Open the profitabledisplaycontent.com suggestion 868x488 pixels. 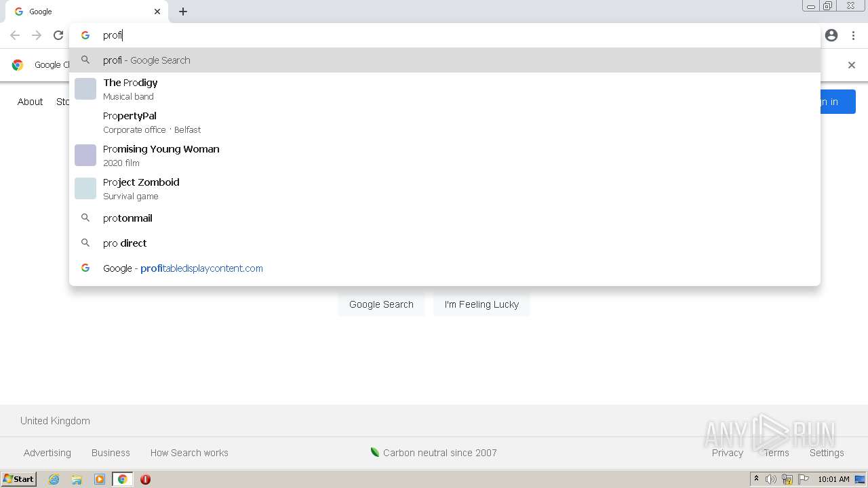[445, 268]
